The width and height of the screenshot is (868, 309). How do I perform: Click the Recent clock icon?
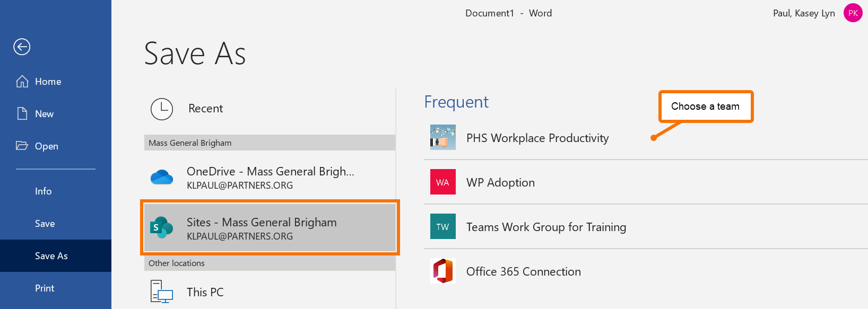point(162,109)
